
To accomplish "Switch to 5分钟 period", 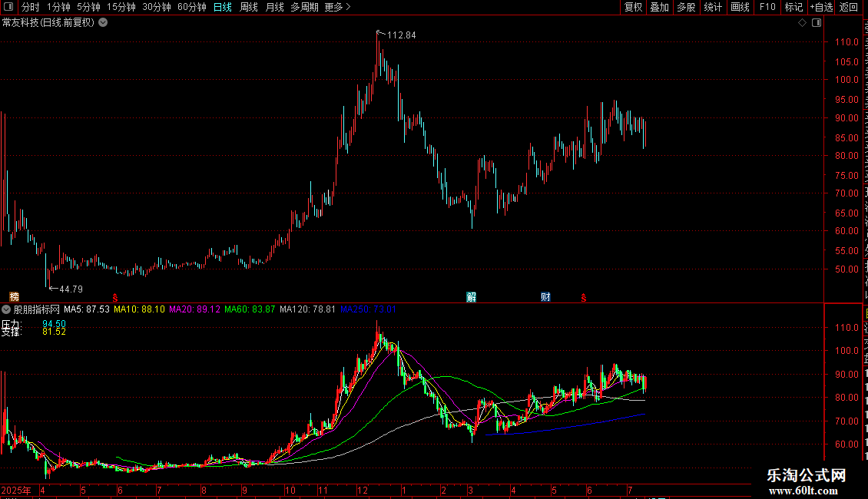I will (88, 7).
